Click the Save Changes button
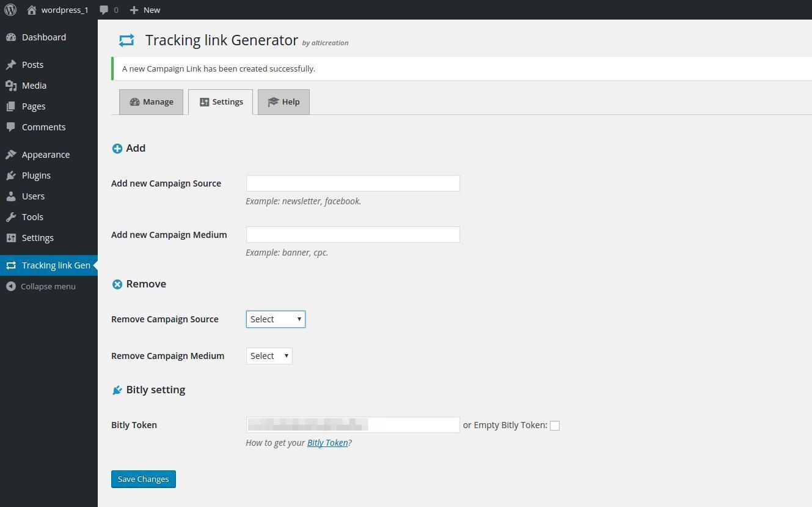Image resolution: width=812 pixels, height=507 pixels. pos(144,479)
